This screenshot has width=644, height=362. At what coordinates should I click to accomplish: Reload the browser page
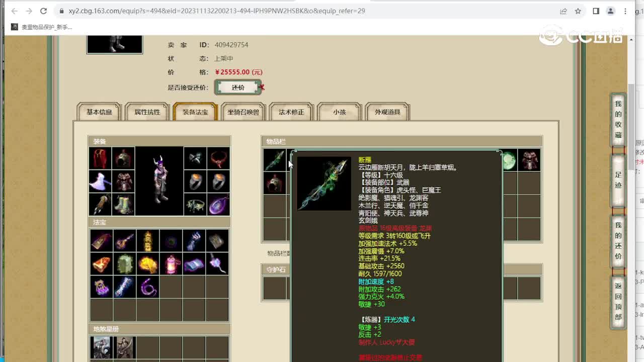44,11
